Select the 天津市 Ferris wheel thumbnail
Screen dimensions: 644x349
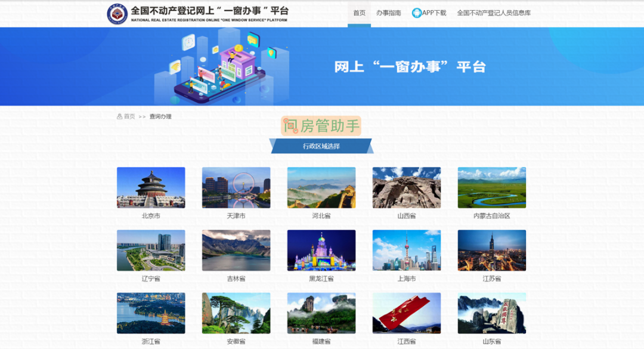pyautogui.click(x=236, y=187)
